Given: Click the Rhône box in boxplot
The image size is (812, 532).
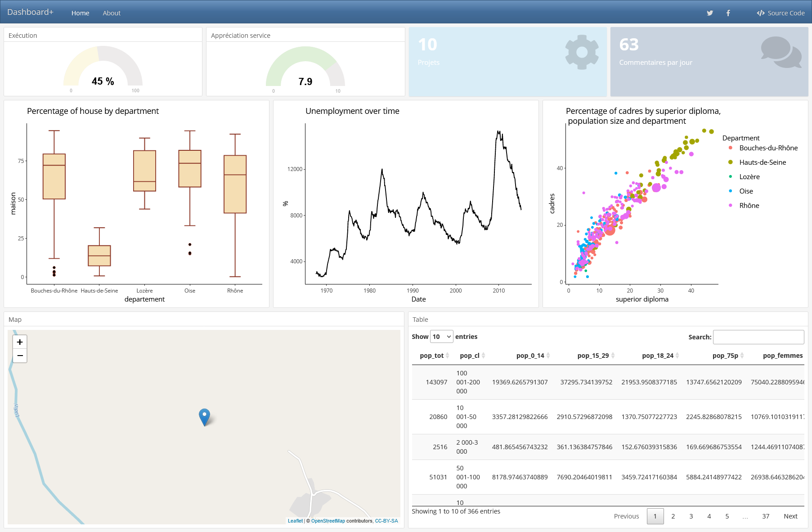Looking at the screenshot, I should point(235,184).
